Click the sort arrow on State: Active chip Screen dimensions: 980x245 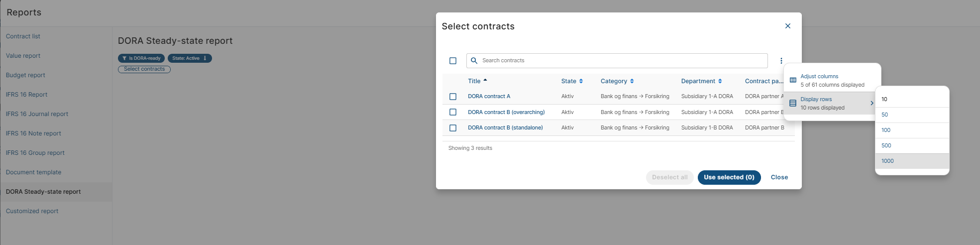(205, 58)
